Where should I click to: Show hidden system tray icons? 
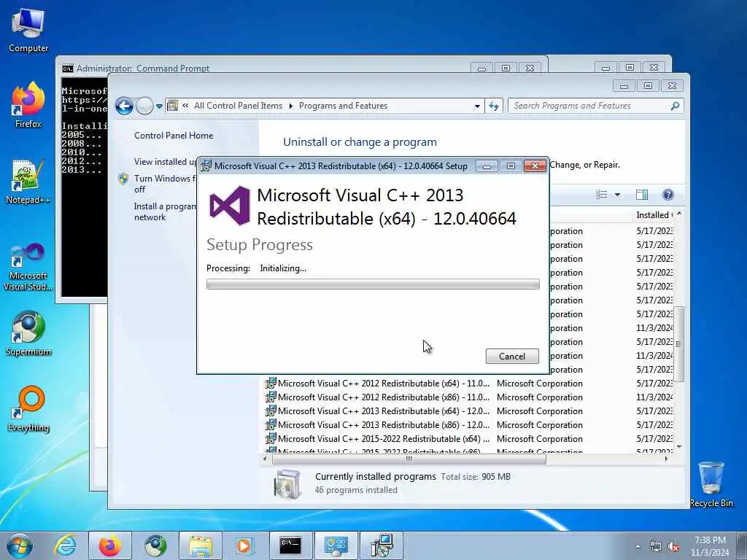coord(638,547)
